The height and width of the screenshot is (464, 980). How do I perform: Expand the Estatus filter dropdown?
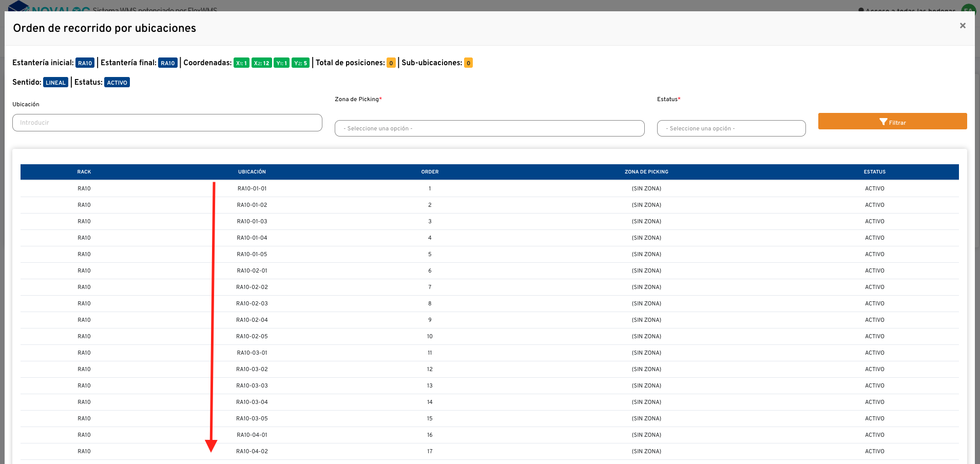tap(731, 128)
